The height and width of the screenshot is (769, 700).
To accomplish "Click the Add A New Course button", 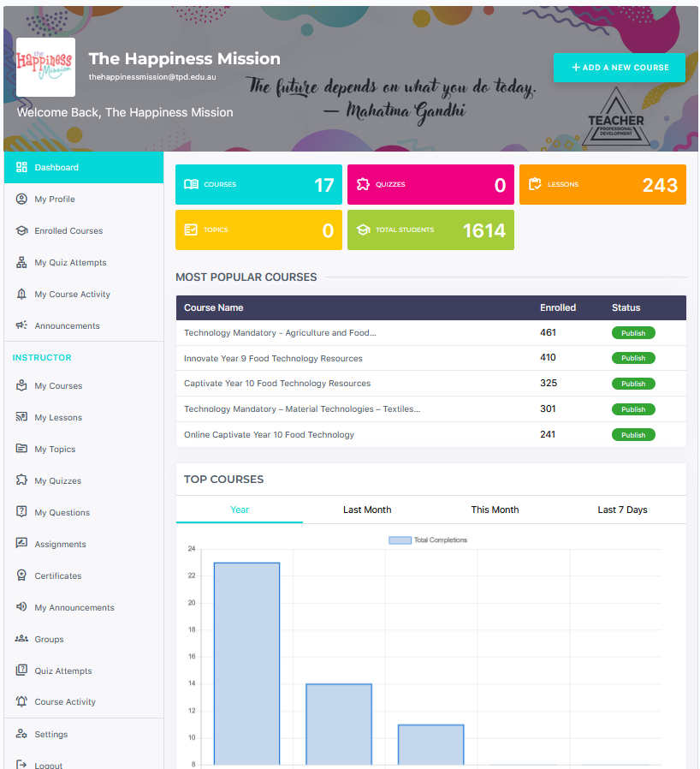I will tap(619, 67).
